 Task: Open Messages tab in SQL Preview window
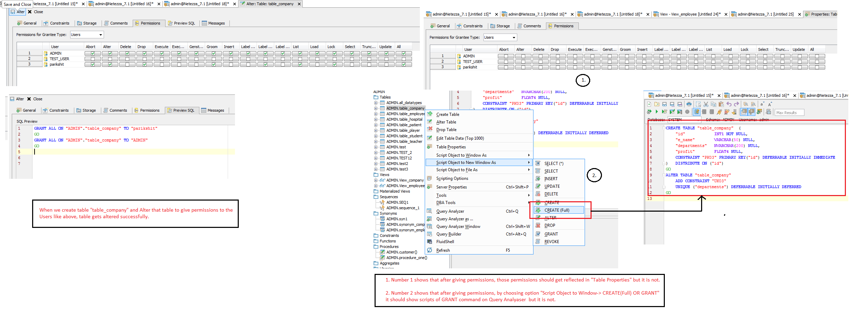213,110
